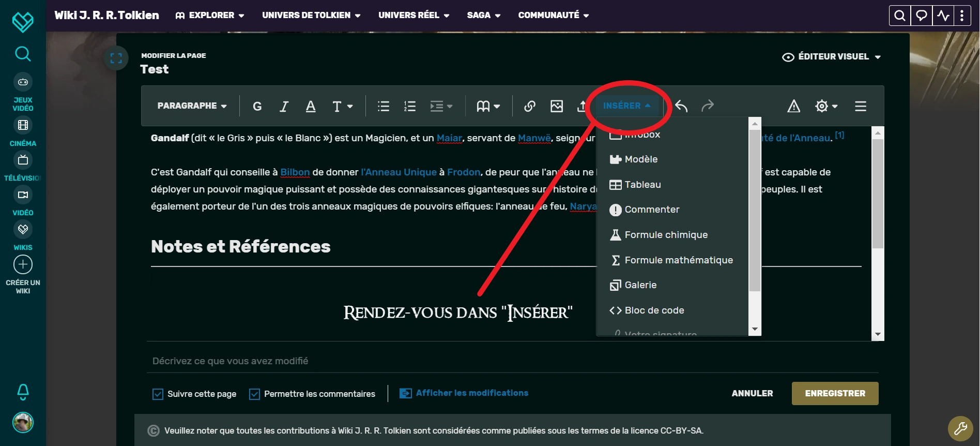Screen dimensions: 980x446
Task: Open the discussions speech bubble icon
Action: [921, 16]
